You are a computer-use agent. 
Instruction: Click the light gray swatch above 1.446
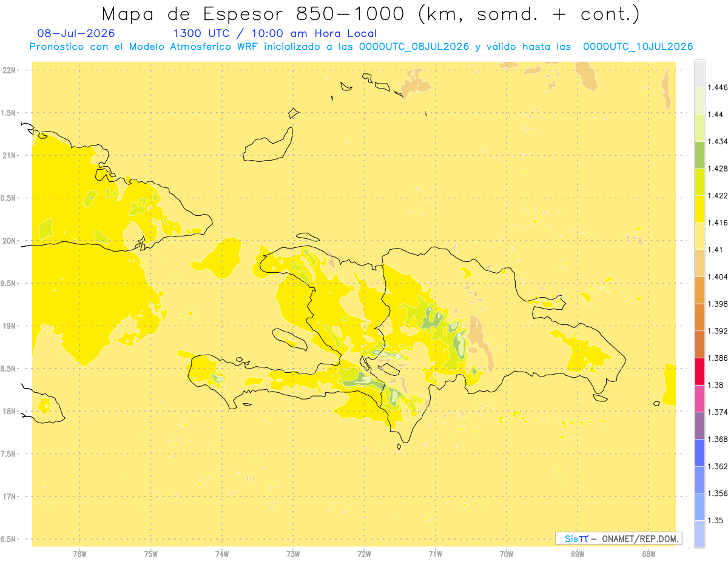(699, 74)
